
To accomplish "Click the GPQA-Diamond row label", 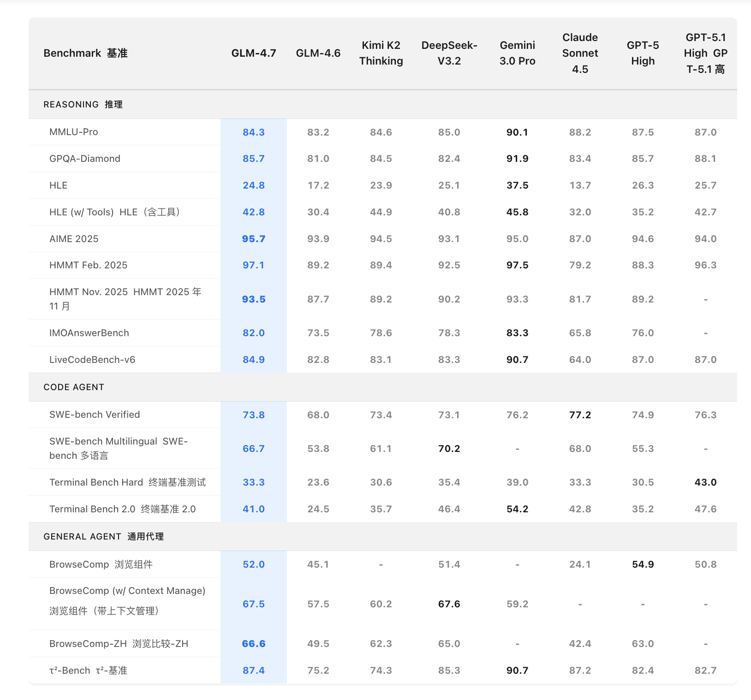I will tap(85, 159).
